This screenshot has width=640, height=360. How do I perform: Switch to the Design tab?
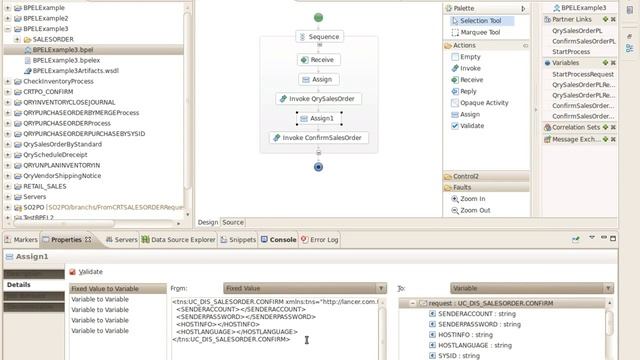coord(208,222)
